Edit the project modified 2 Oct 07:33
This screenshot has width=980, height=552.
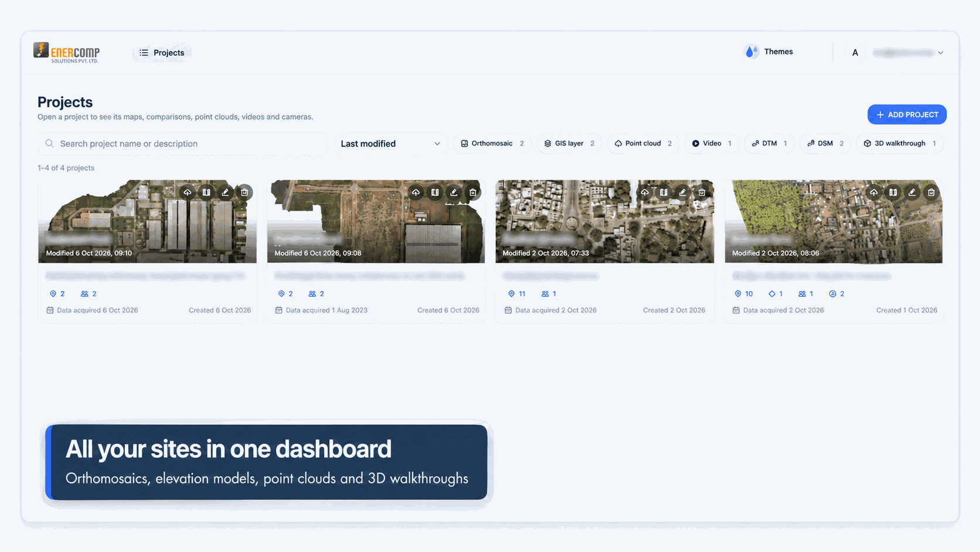(683, 192)
